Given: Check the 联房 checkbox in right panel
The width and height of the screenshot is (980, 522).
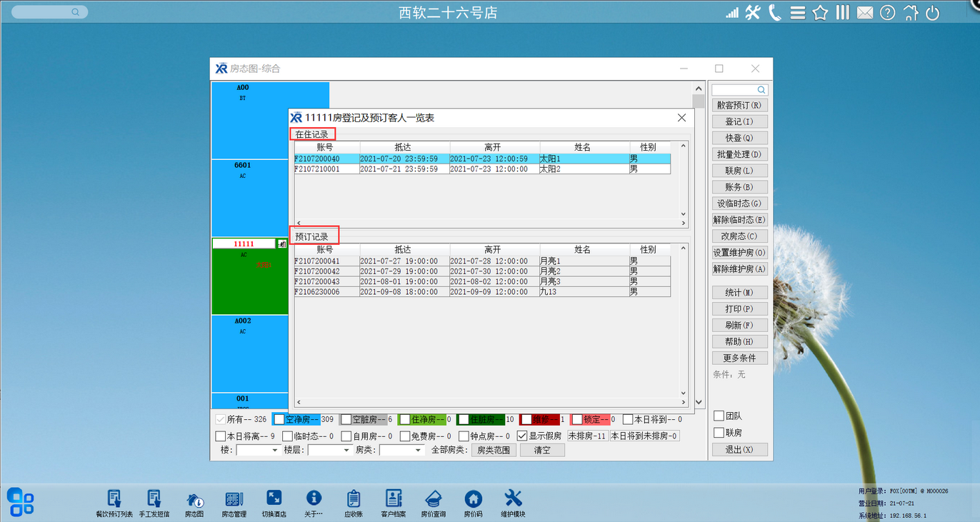Looking at the screenshot, I should pyautogui.click(x=719, y=433).
